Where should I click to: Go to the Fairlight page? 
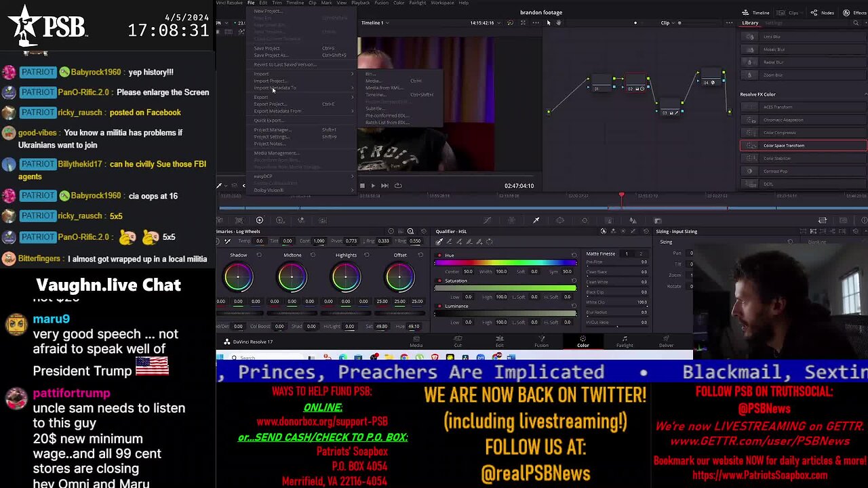625,341
